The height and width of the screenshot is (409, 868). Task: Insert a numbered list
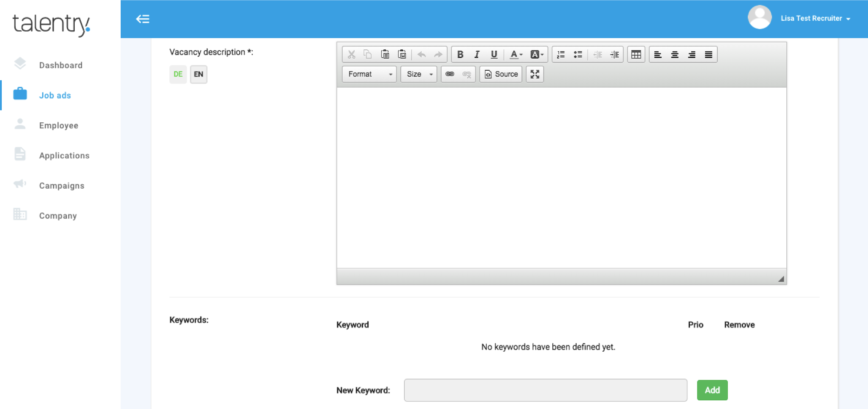[561, 55]
